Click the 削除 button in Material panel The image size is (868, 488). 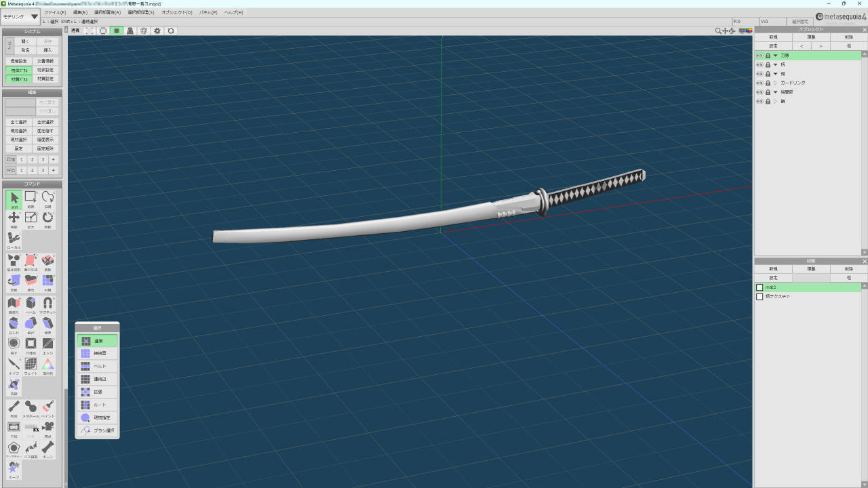tap(848, 269)
